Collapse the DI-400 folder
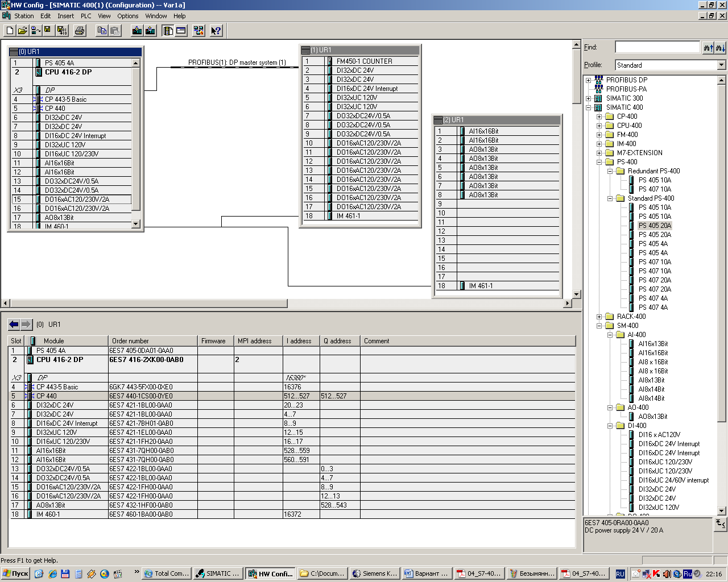The height and width of the screenshot is (582, 728). 610,426
